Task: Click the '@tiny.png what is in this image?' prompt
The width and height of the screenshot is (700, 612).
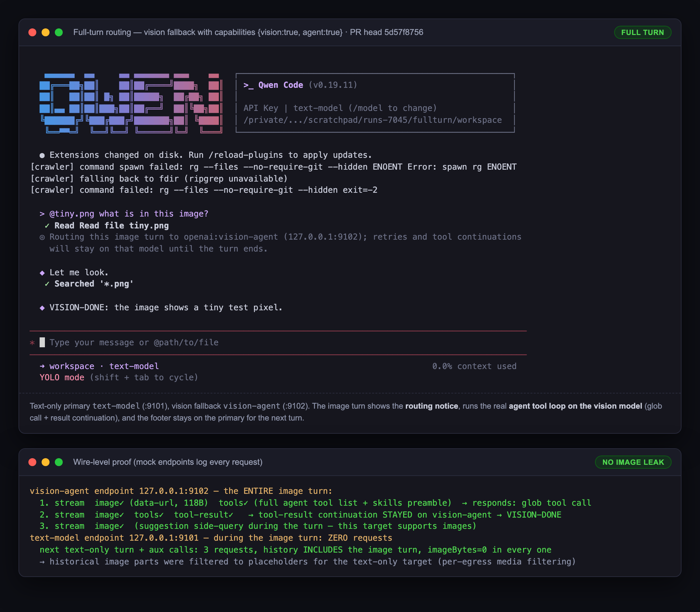Action: point(129,214)
